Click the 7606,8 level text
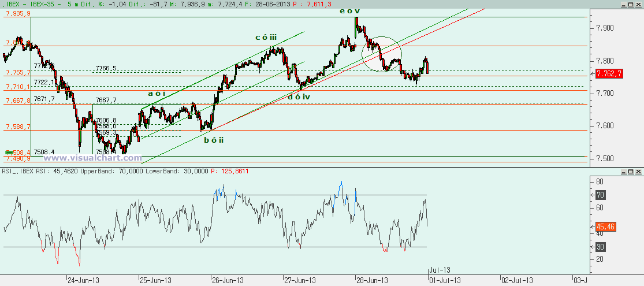 point(106,120)
